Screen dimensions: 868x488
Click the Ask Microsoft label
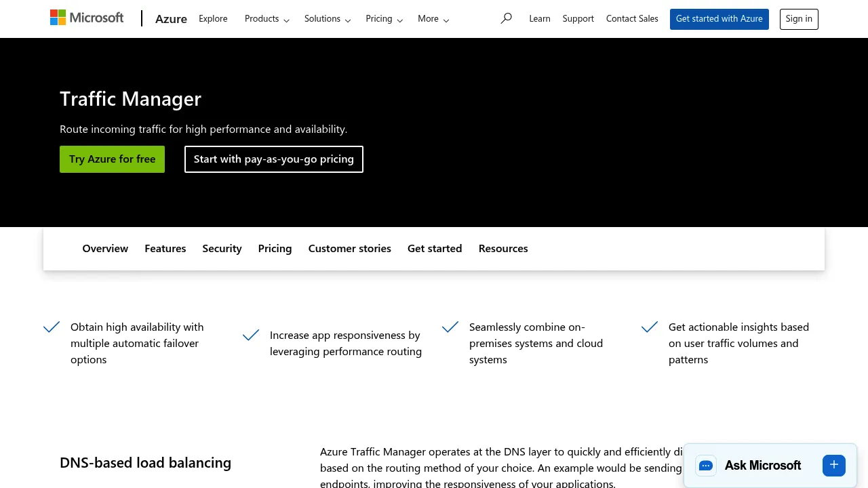(763, 466)
